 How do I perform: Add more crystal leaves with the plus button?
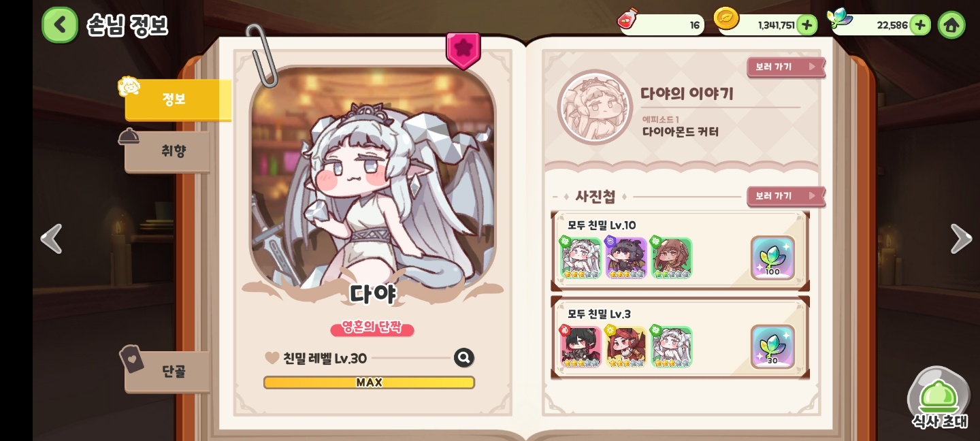920,25
